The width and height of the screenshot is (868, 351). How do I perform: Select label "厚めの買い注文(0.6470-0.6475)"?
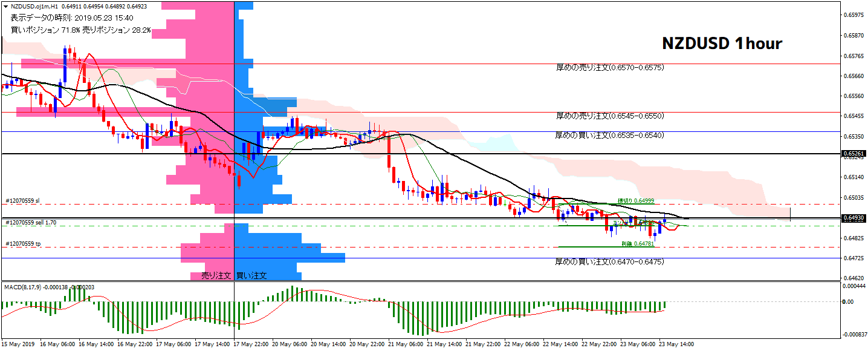tap(610, 262)
